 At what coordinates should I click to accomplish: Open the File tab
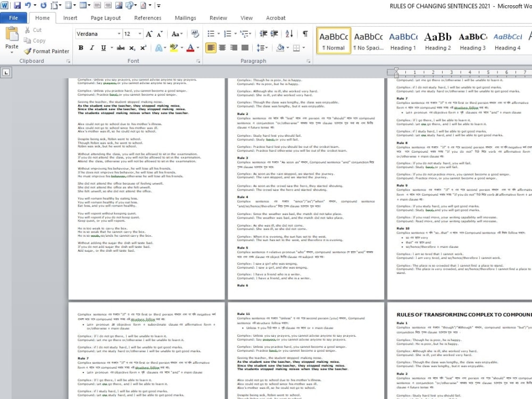click(14, 18)
